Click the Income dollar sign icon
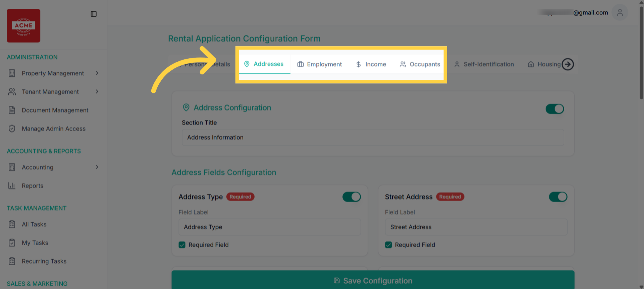 coord(359,64)
